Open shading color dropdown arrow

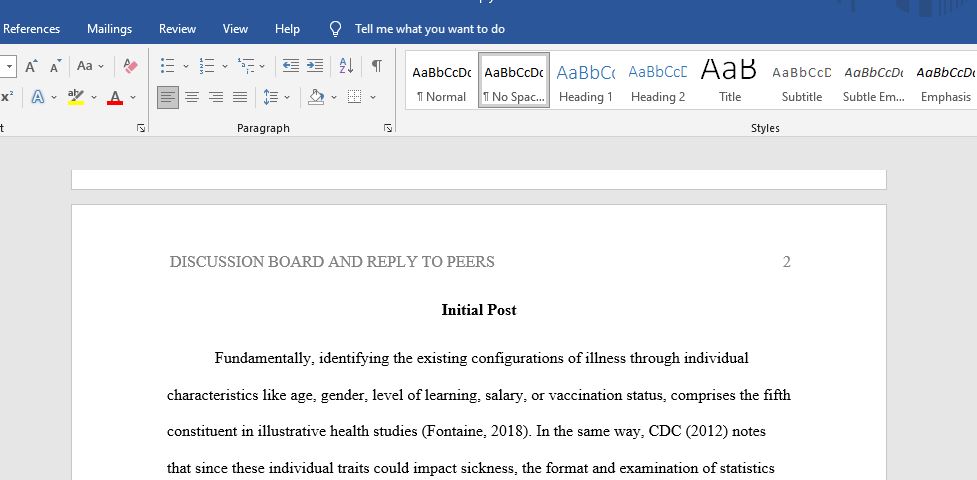pos(333,98)
